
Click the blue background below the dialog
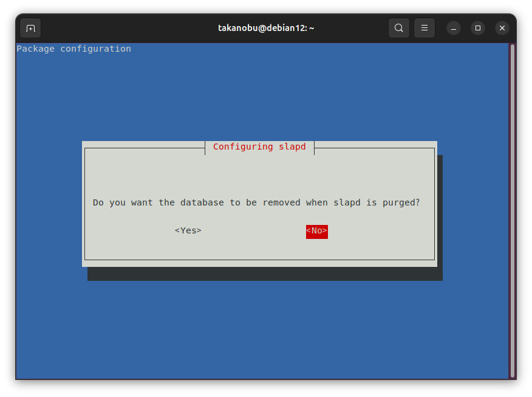coord(261,328)
